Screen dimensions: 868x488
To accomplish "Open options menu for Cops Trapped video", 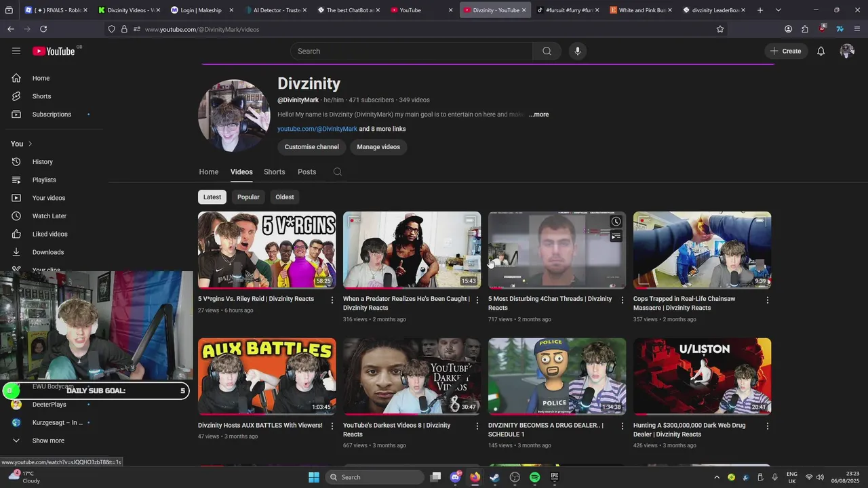I will 767,300.
